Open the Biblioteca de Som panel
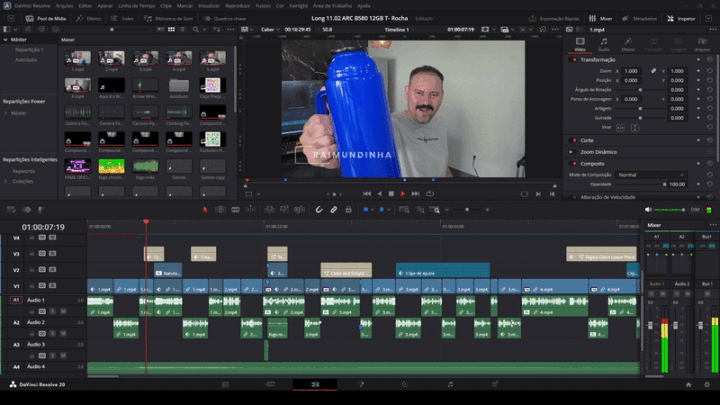 (x=170, y=18)
